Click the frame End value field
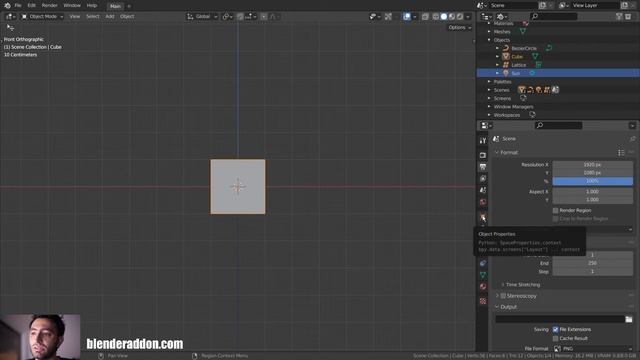 coord(593,263)
